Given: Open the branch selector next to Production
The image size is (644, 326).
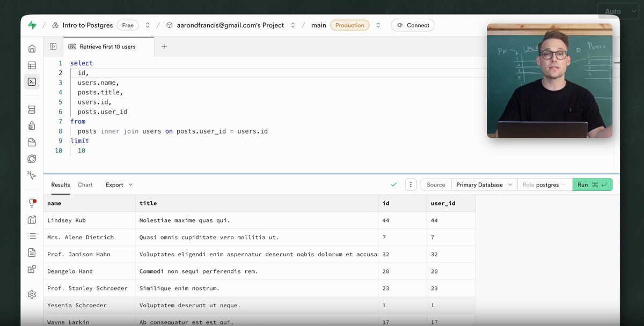Looking at the screenshot, I should click(x=378, y=25).
